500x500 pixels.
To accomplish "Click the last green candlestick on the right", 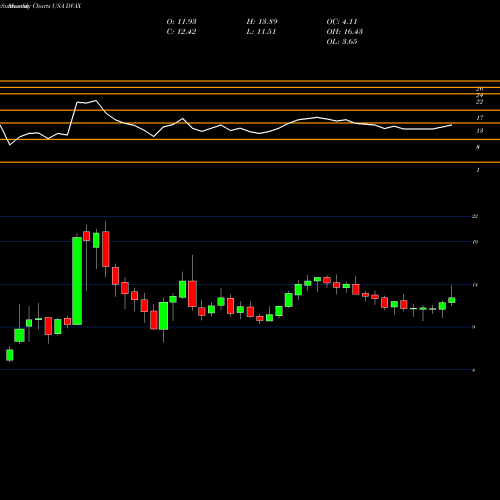I will point(452,300).
